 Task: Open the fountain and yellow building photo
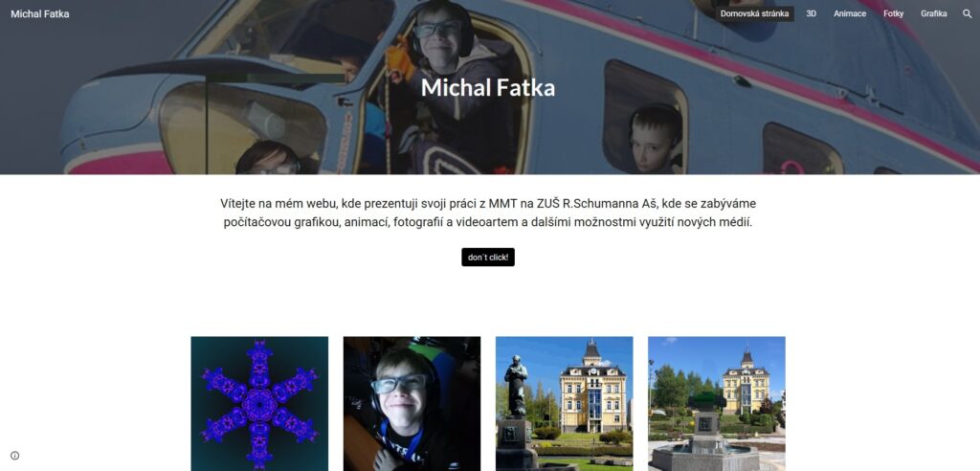coord(717,403)
